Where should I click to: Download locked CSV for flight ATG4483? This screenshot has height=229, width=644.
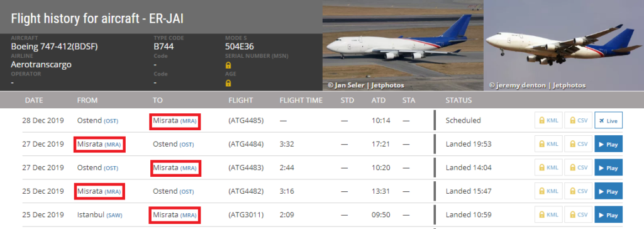click(579, 168)
